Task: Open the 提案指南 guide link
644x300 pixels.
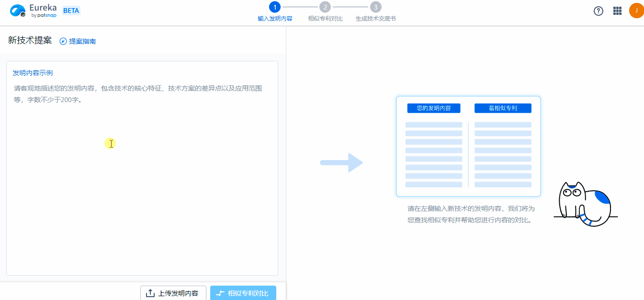Action: click(x=81, y=41)
